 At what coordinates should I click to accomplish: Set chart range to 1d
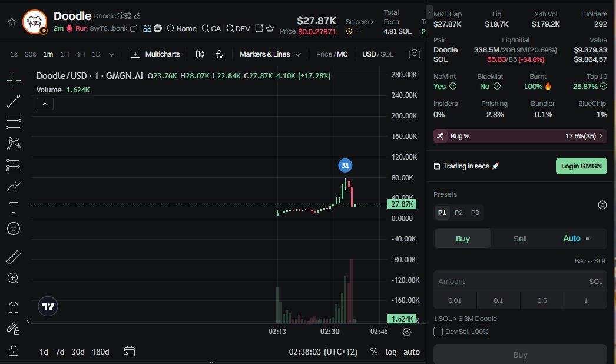point(44,352)
